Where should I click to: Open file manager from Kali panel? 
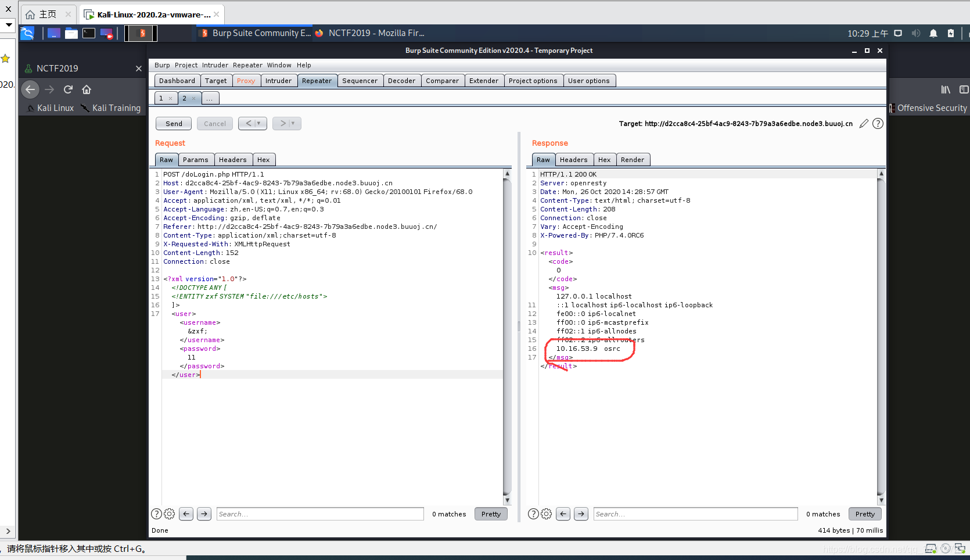pos(71,33)
